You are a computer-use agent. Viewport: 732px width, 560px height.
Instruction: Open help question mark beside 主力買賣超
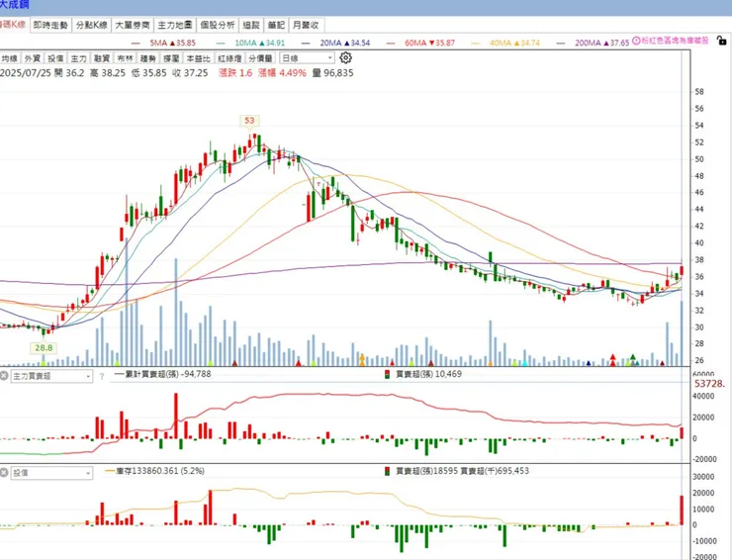pos(102,376)
